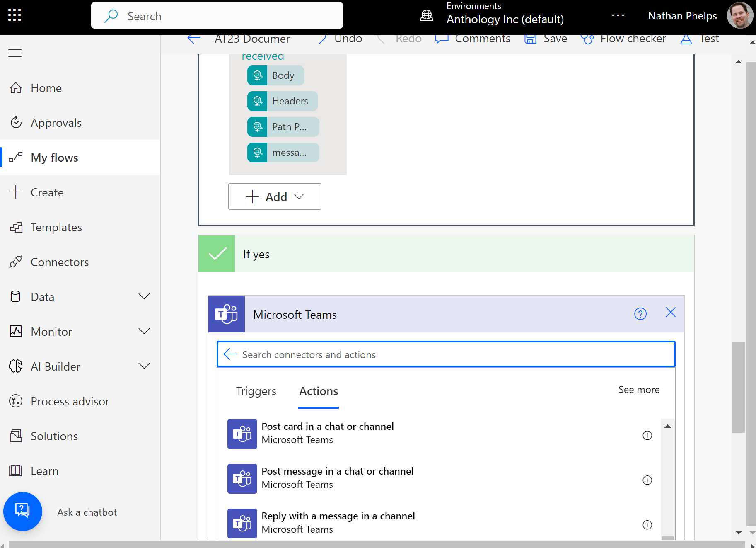Click the Learn book icon
Image resolution: width=756 pixels, height=548 pixels.
coord(15,471)
